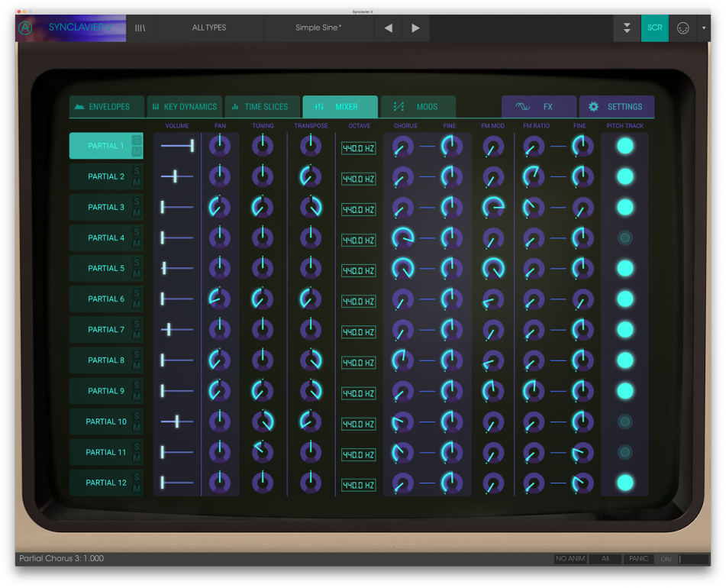
Task: Select the Mixer sliders icon
Action: tap(319, 106)
